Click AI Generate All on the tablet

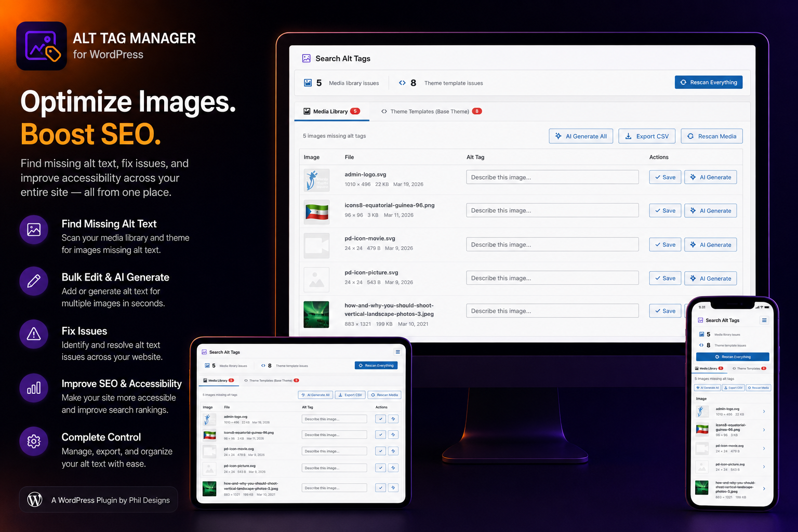point(316,395)
